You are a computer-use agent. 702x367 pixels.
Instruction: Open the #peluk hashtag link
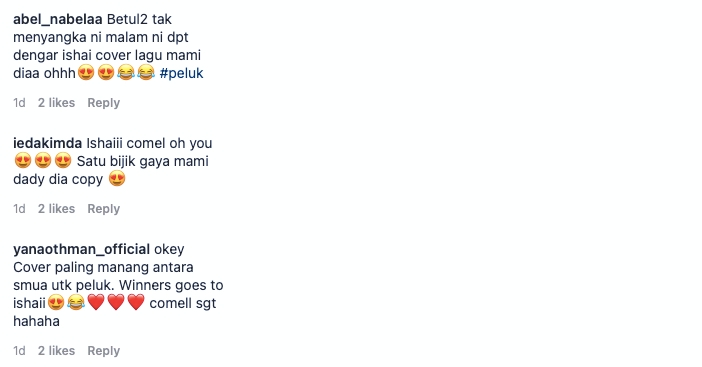tap(181, 73)
